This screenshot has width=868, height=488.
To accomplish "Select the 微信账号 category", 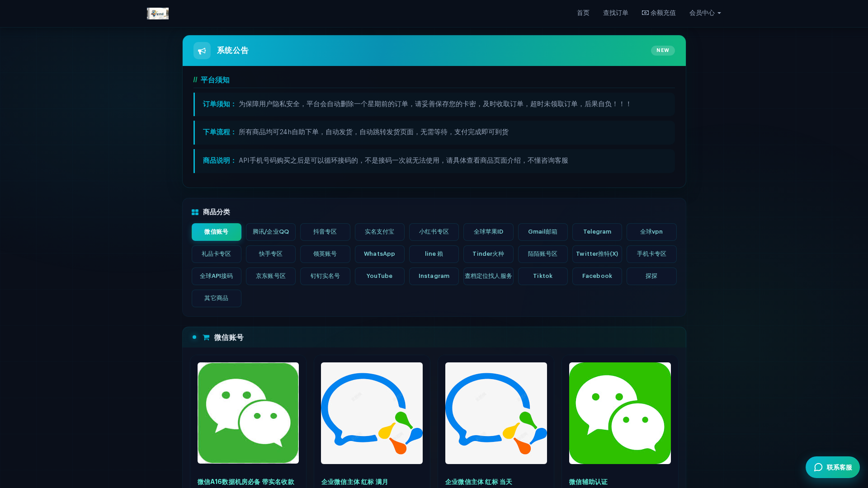I will pos(217,232).
